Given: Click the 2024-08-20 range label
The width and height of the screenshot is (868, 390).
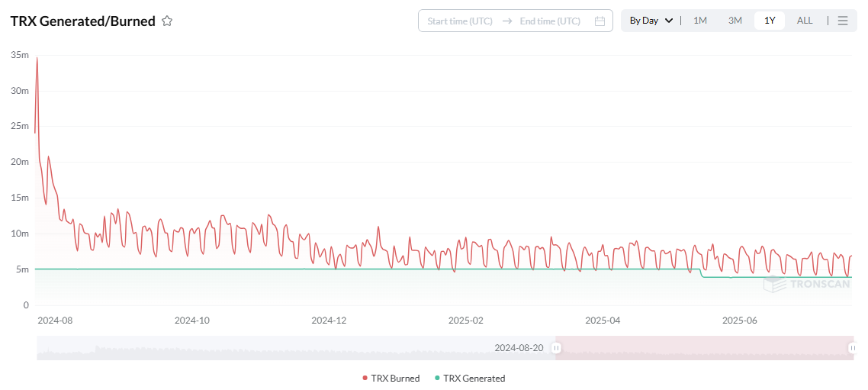Looking at the screenshot, I should pyautogui.click(x=519, y=348).
